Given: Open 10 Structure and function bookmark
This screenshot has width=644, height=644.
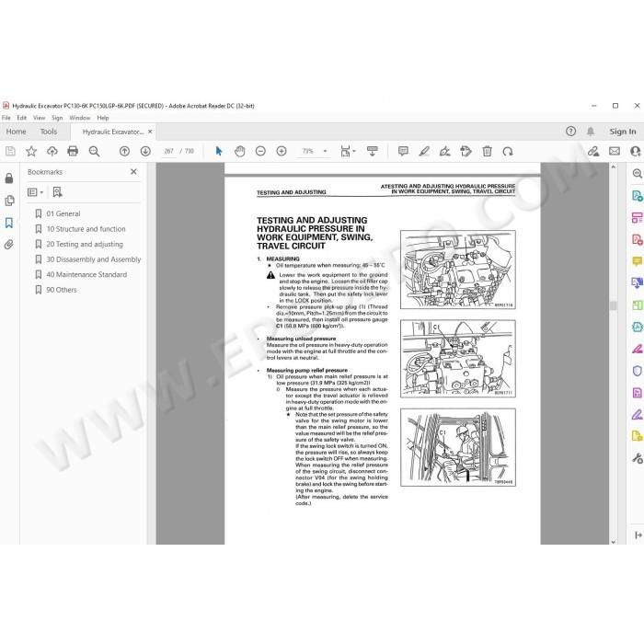Looking at the screenshot, I should coord(86,229).
